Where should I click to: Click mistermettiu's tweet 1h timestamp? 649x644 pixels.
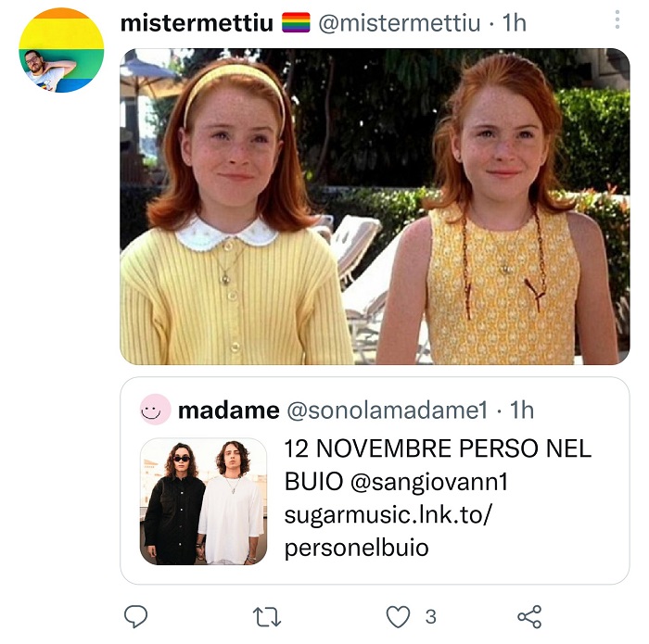[x=515, y=22]
